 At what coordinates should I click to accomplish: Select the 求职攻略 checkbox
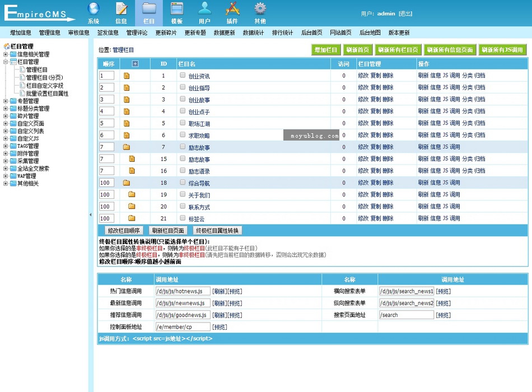pyautogui.click(x=183, y=134)
